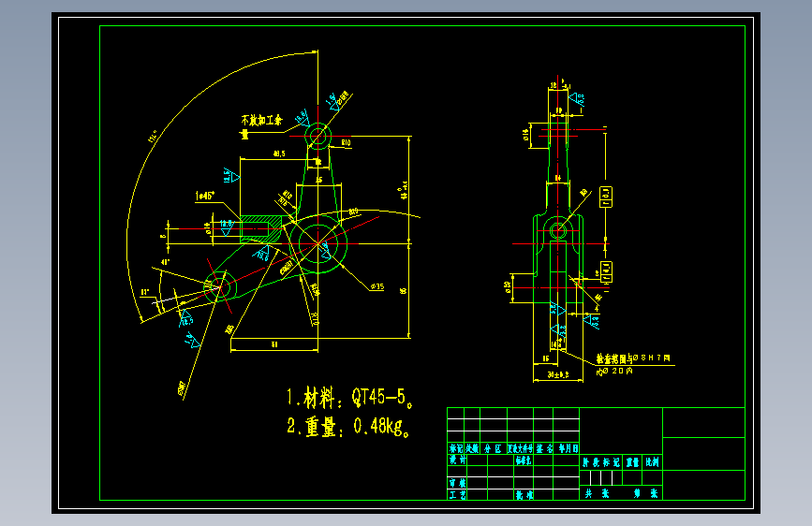The height and width of the screenshot is (526, 812).
Task: Click the "批准" cell in title block
Action: (x=524, y=495)
